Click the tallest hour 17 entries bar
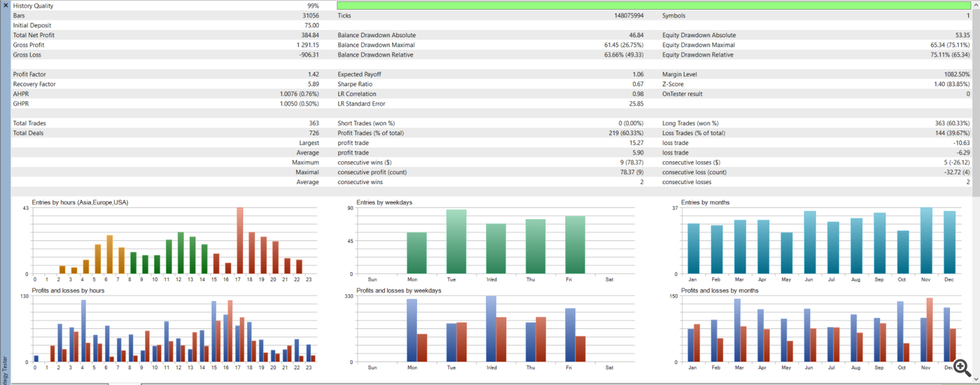 point(240,241)
